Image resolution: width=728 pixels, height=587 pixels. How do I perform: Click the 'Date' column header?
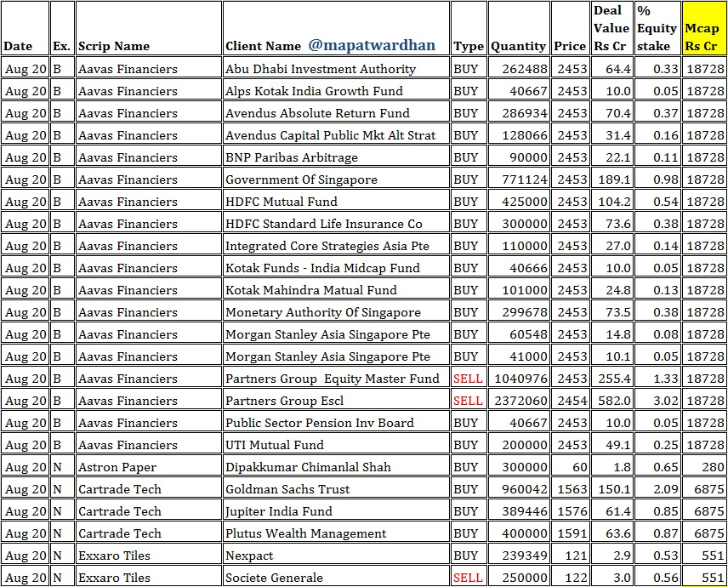25,28
